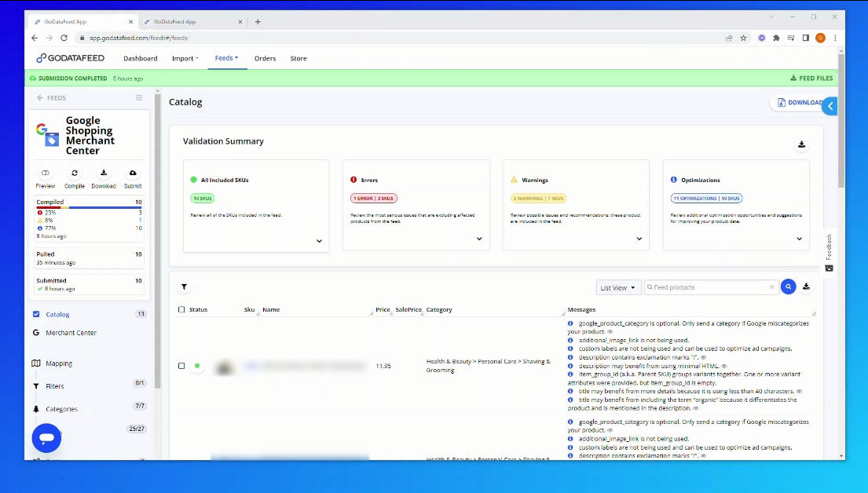Open the List View dropdown
The image size is (868, 493).
[x=618, y=288]
